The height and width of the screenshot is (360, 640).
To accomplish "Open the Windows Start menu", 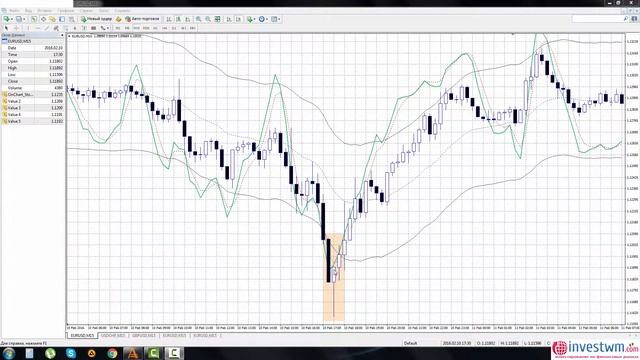I will point(9,353).
